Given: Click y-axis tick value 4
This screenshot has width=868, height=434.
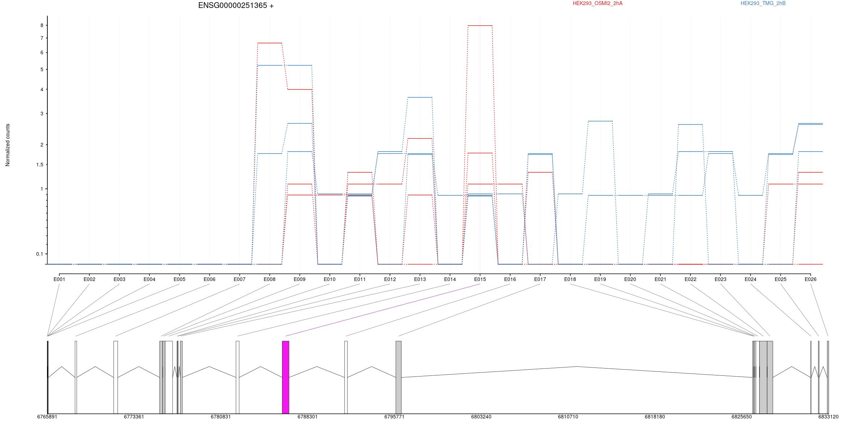Looking at the screenshot, I should (x=42, y=89).
